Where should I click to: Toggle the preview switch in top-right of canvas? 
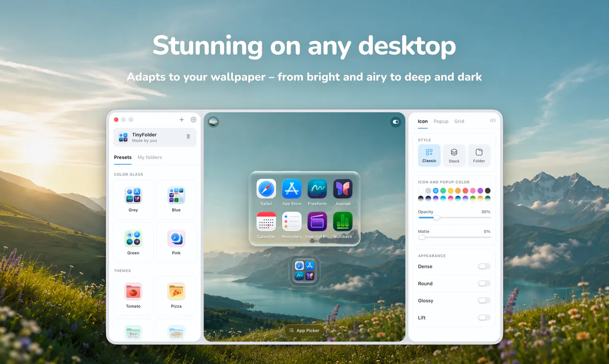coord(396,122)
